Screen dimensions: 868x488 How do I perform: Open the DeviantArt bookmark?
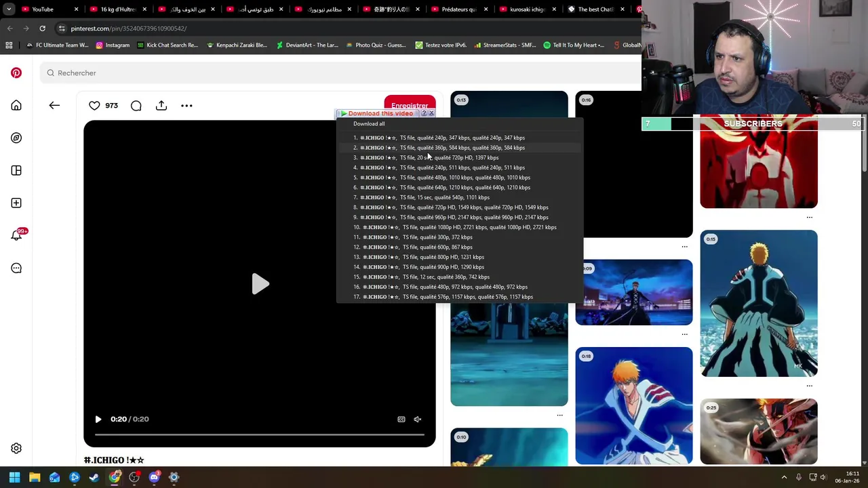pyautogui.click(x=307, y=45)
